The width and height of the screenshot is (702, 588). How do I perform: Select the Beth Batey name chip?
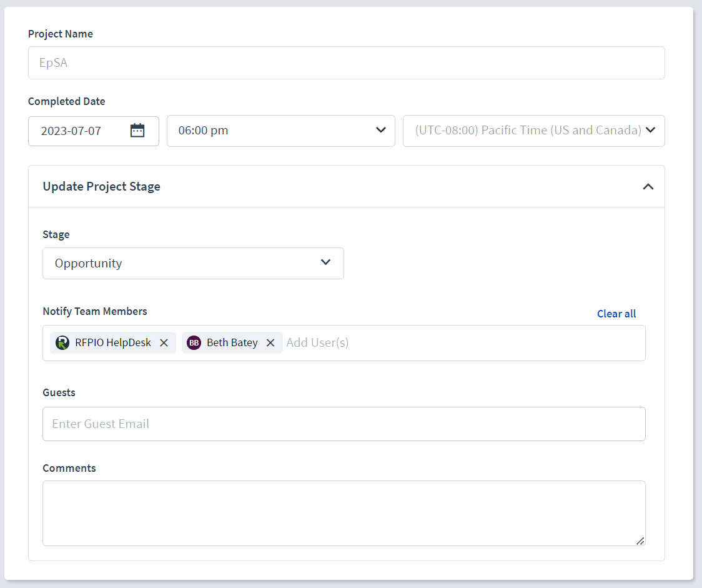coord(232,342)
